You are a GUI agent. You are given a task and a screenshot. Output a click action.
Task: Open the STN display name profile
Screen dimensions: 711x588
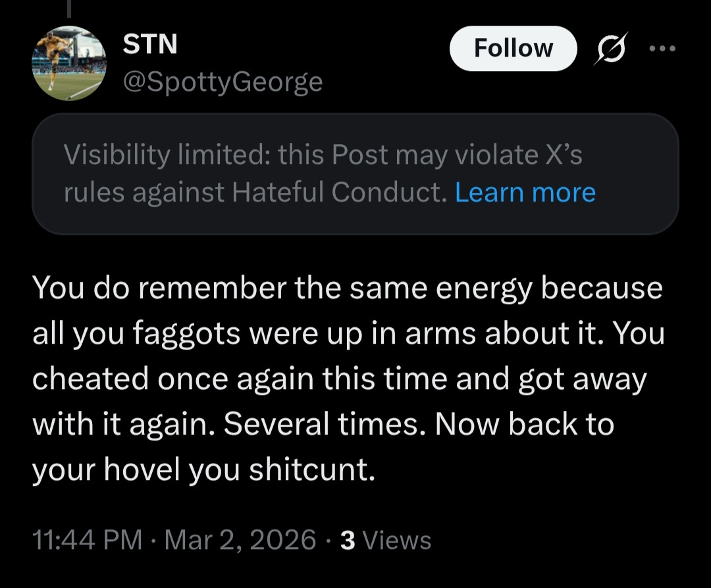150,45
